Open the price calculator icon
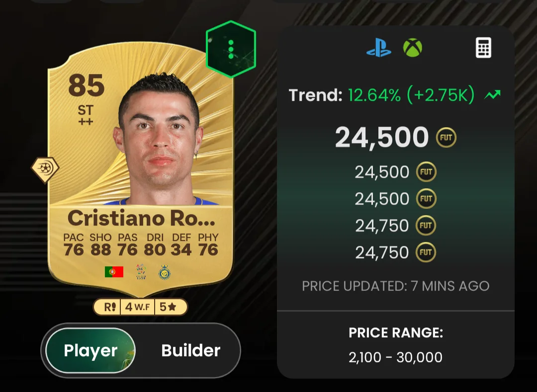Viewport: 537px width, 392px height. (x=484, y=48)
